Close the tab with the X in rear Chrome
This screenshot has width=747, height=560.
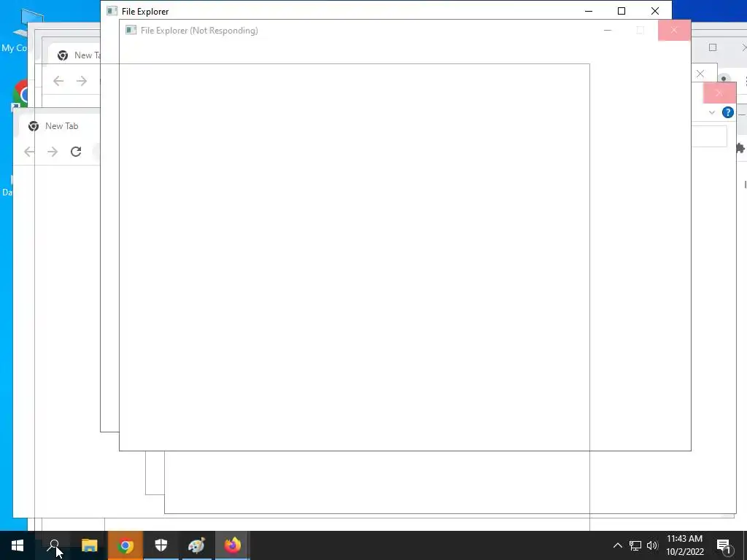[x=700, y=74]
